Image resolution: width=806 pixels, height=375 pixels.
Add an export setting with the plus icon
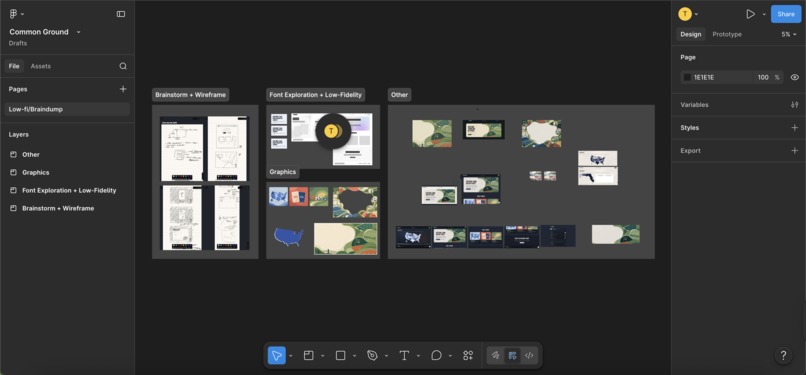point(794,151)
